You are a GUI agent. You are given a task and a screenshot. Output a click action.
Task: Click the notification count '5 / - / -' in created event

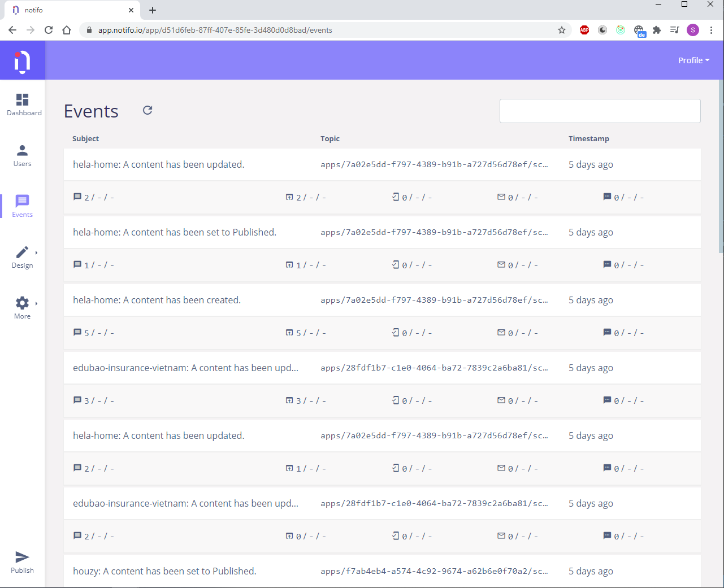pos(94,333)
